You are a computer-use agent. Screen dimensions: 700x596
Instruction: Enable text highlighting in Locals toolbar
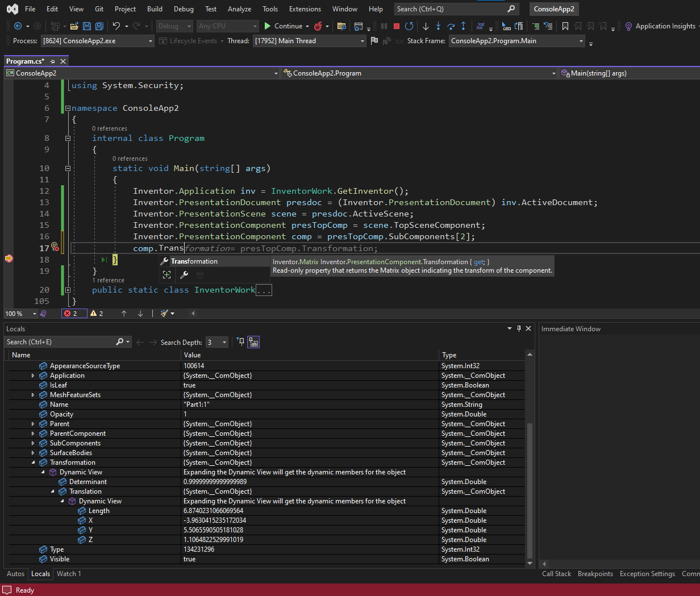pos(253,341)
